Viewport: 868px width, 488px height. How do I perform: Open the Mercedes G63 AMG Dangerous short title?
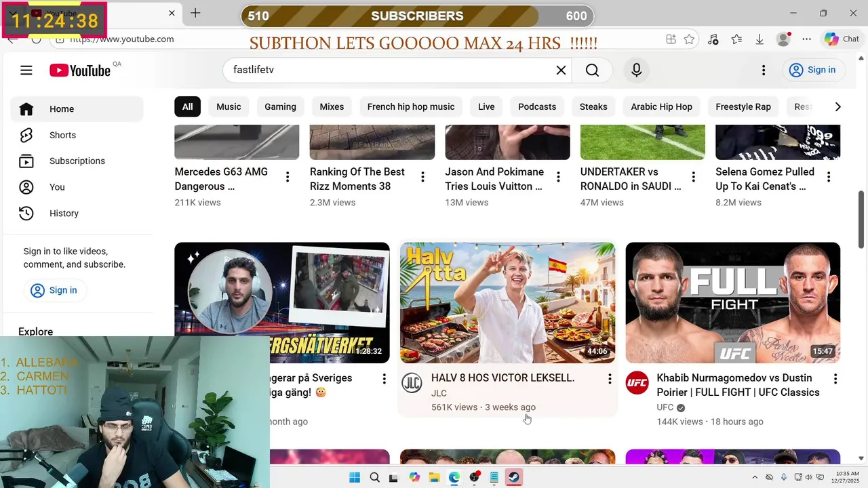(x=221, y=179)
